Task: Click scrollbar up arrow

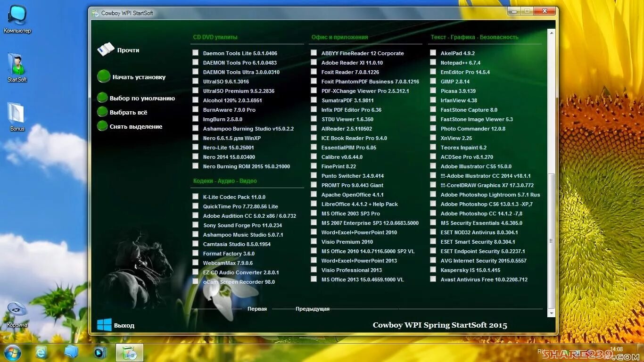Action: 552,33
